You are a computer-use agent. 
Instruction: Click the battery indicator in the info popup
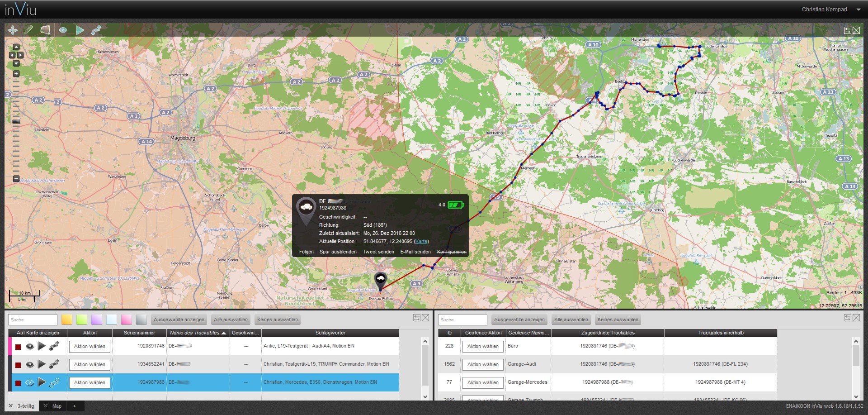(456, 205)
